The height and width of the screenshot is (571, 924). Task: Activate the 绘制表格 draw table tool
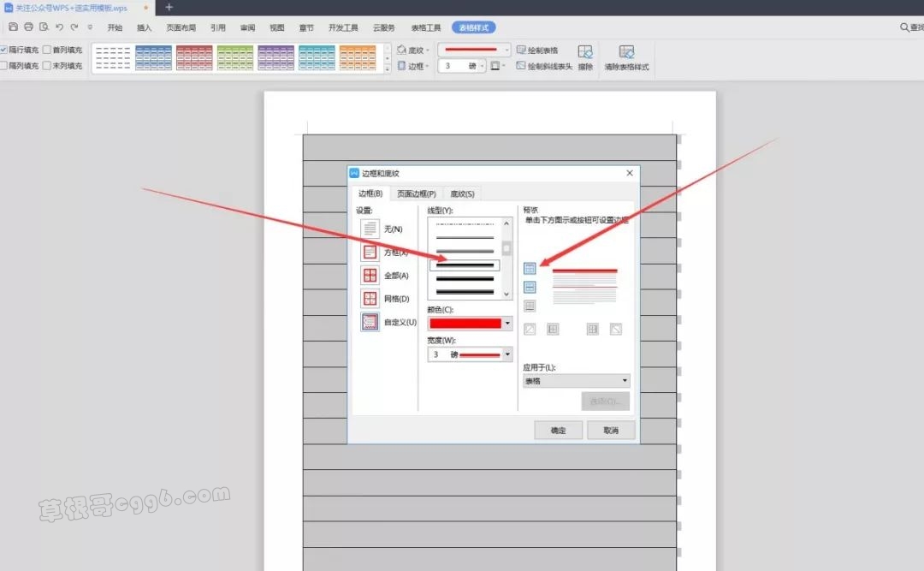click(538, 51)
